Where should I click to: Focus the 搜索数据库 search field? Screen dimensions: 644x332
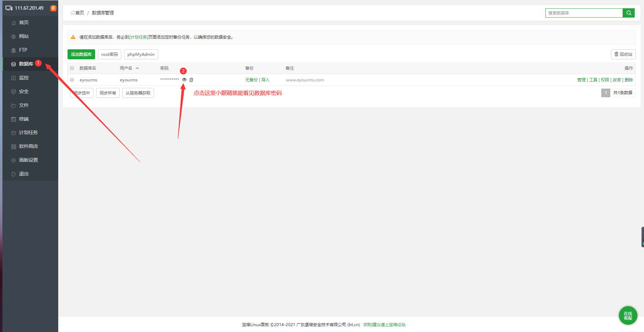[x=584, y=13]
